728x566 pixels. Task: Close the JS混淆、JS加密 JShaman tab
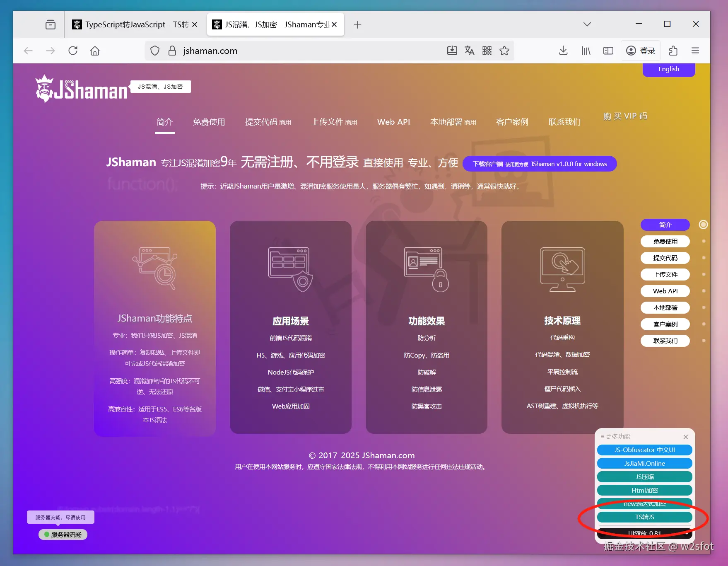334,25
